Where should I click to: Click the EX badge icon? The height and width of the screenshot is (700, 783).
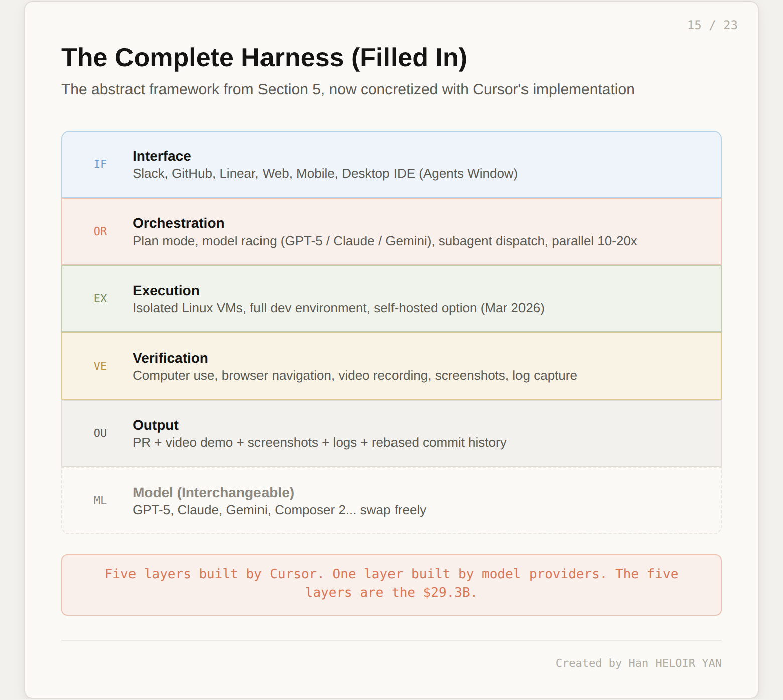(x=100, y=299)
